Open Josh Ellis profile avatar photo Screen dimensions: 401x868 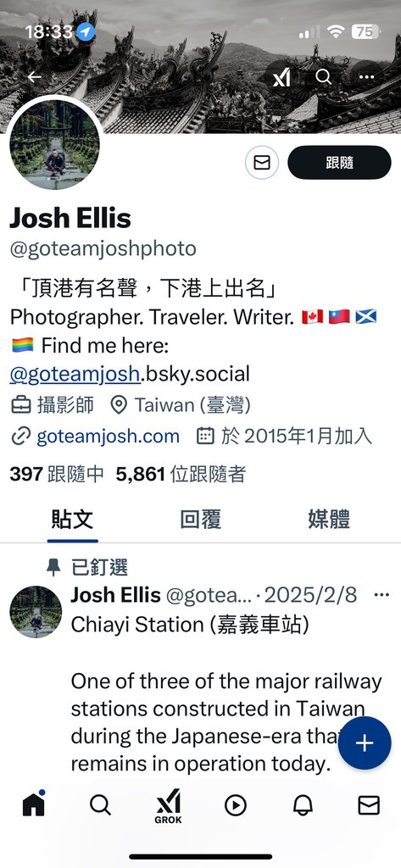[x=55, y=145]
